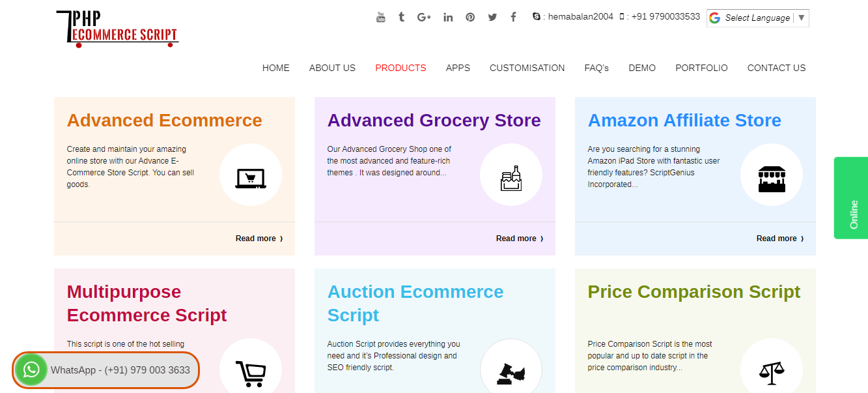Click the Twitter bird icon
Image resolution: width=868 pixels, height=393 pixels.
coord(492,17)
